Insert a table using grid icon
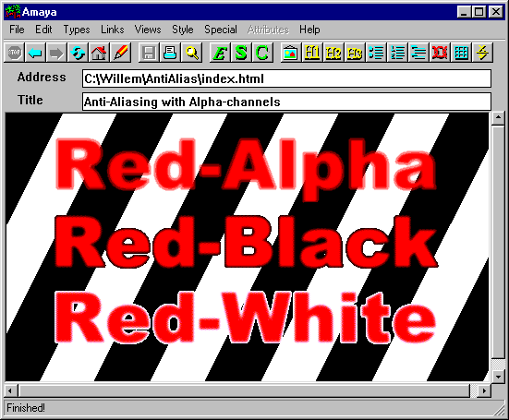Screen dimensions: 509x420 pyautogui.click(x=461, y=53)
